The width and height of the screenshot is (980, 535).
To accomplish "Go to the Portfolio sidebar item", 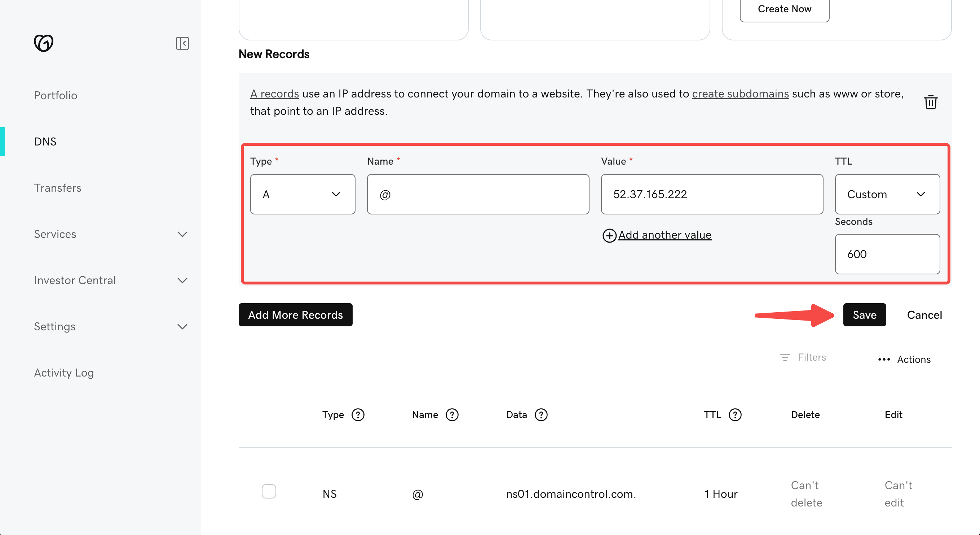I will [56, 95].
